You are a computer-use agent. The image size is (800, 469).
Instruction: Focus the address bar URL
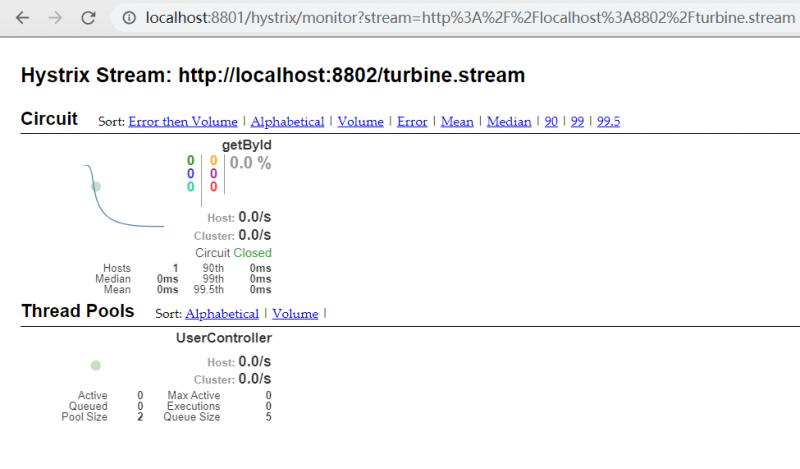pos(470,18)
